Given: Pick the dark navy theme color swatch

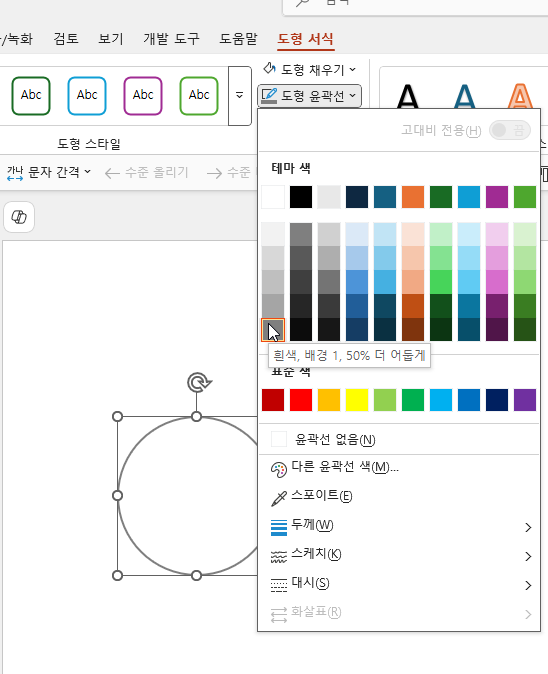Looking at the screenshot, I should (357, 197).
